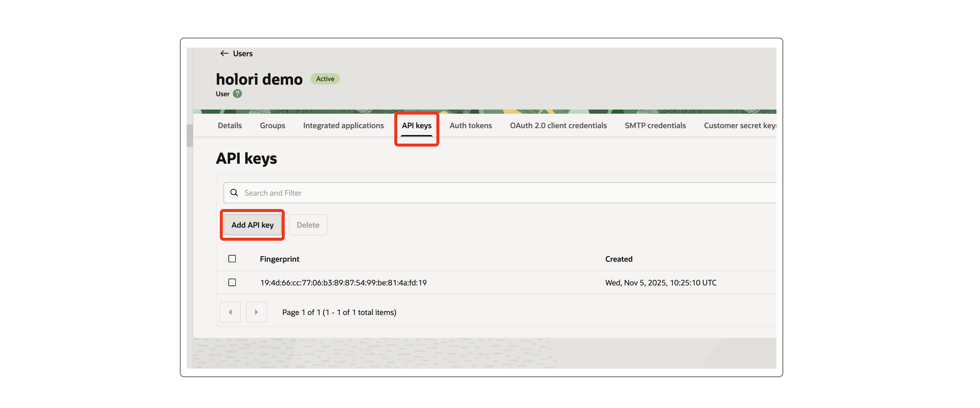Click the Add API key button

(252, 225)
